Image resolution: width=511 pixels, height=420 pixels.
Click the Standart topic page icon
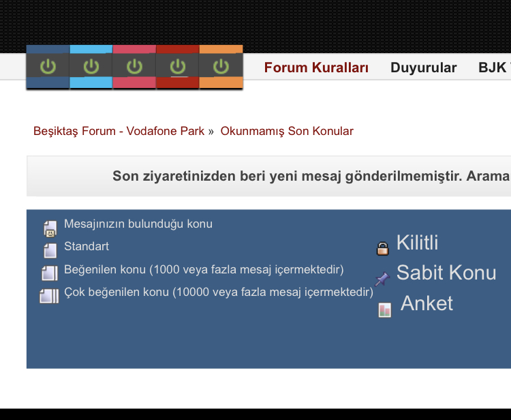click(50, 250)
